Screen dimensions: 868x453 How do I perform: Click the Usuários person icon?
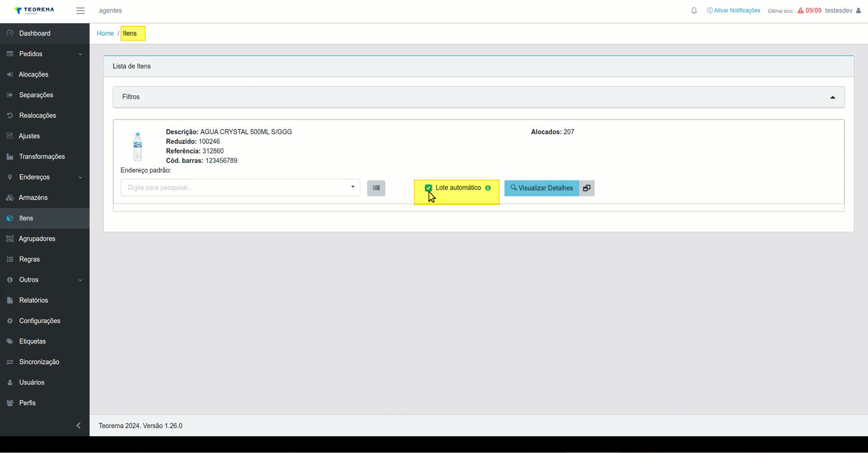pos(10,382)
